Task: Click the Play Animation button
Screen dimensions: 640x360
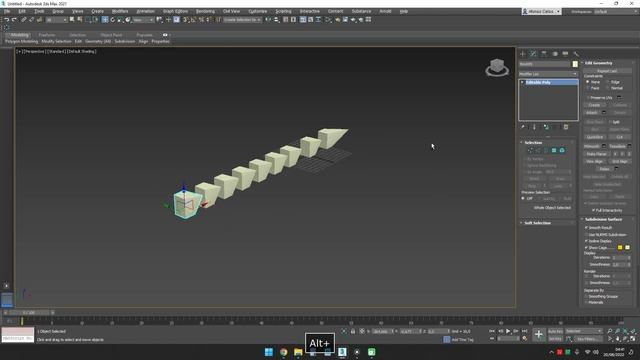Action: tap(508, 331)
